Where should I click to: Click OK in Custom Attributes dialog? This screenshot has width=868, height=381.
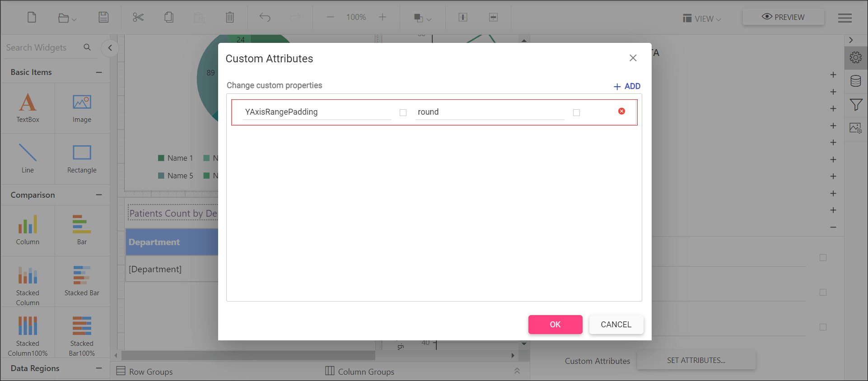coord(555,325)
